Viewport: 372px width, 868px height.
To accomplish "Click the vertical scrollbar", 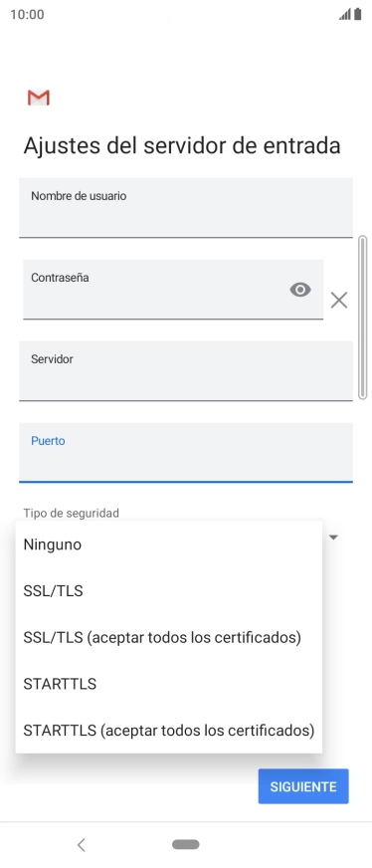I will click(x=363, y=318).
